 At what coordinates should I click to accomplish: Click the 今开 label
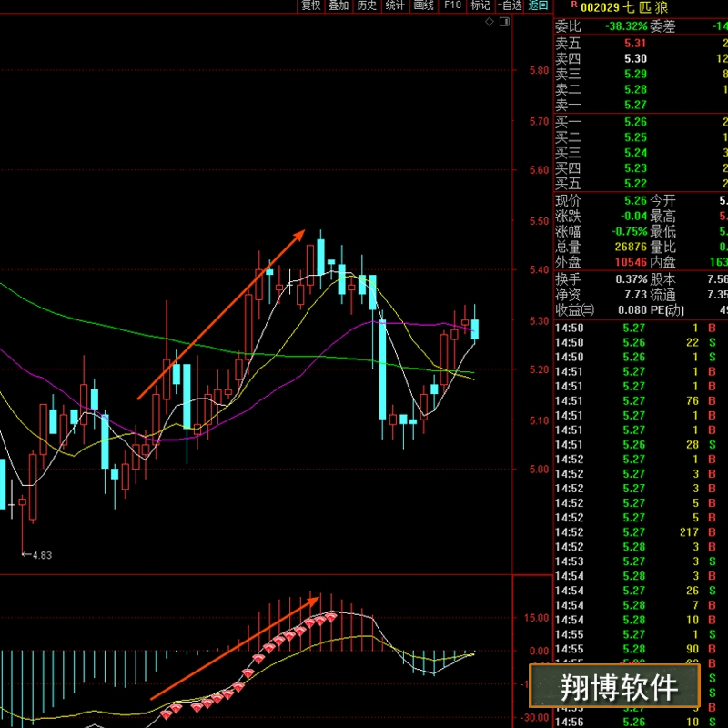(662, 201)
